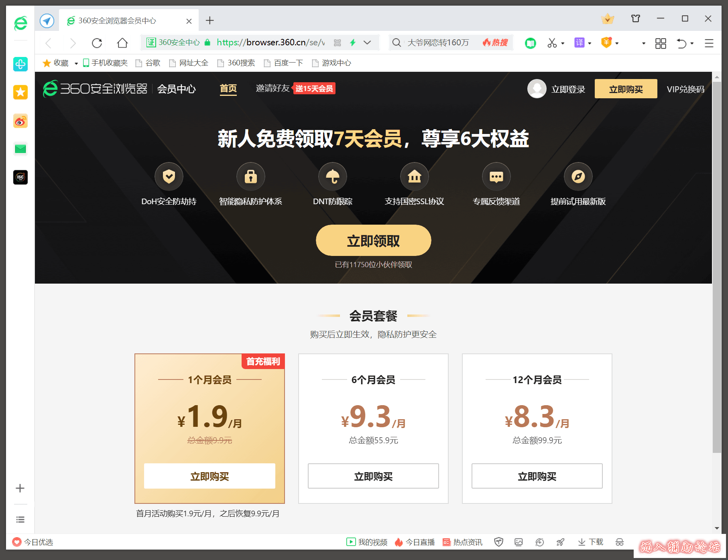Click the DNT防跟踪 umbrella icon

tap(333, 177)
